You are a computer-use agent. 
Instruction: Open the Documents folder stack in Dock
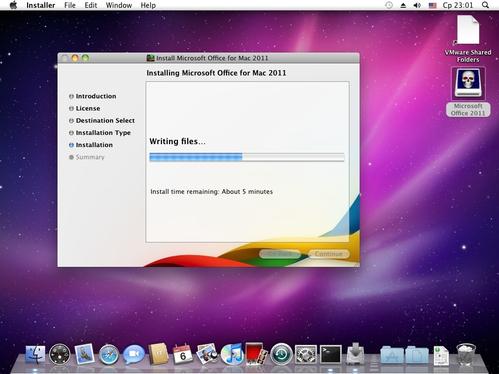(x=417, y=355)
